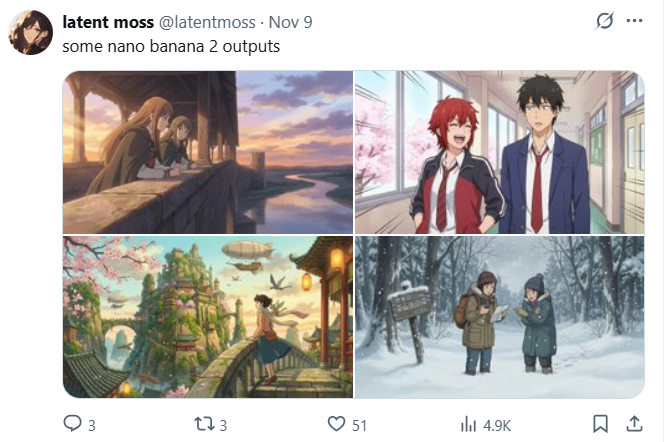The height and width of the screenshot is (442, 666).
Task: Click the repost count number 3
Action: point(223,425)
